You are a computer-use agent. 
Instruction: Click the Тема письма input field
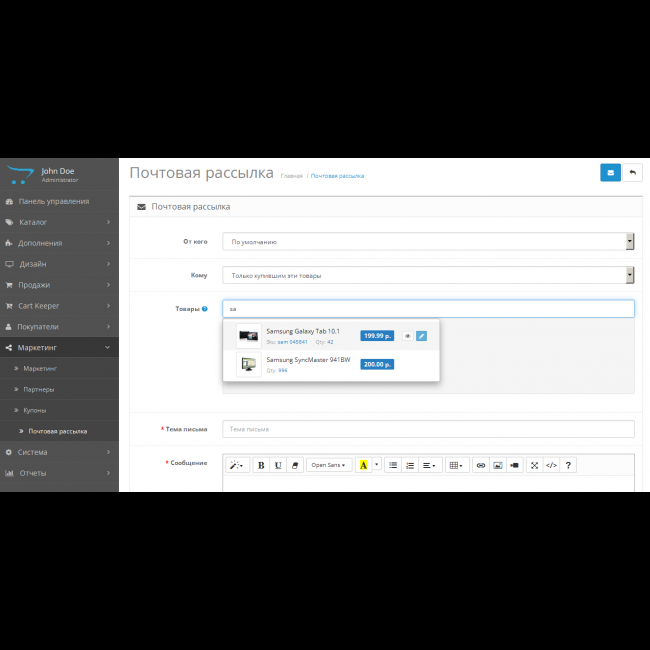coord(428,429)
